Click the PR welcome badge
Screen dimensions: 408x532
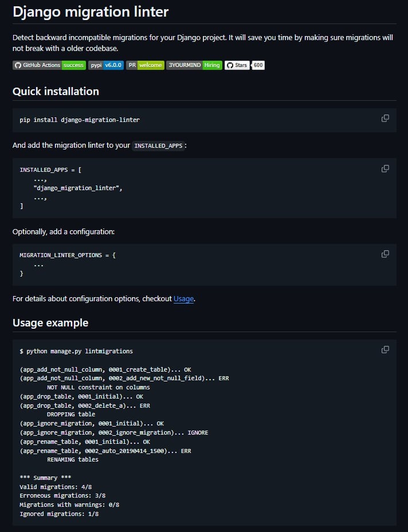click(x=145, y=65)
